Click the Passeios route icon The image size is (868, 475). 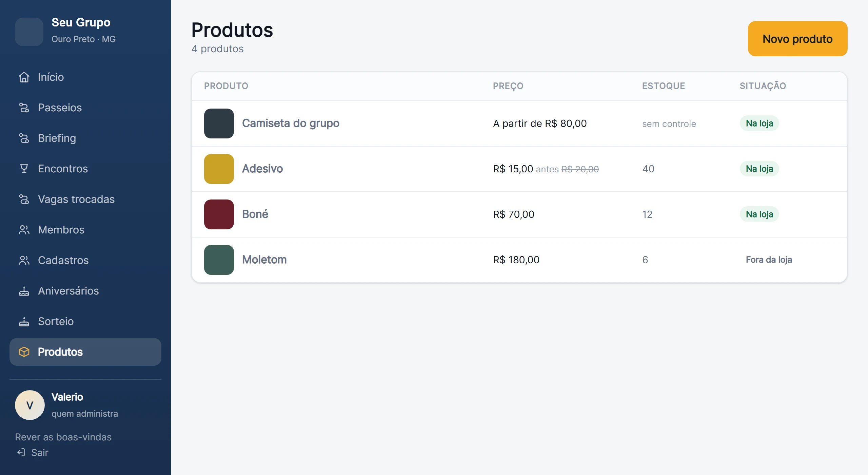click(x=24, y=108)
